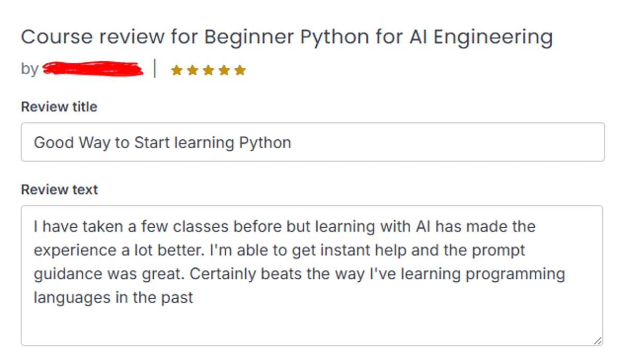Click inside the Review title field
Screen dimensions: 617x364
tap(308, 142)
